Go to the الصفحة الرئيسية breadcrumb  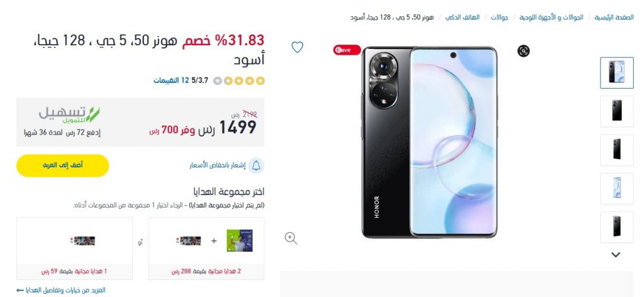(614, 18)
